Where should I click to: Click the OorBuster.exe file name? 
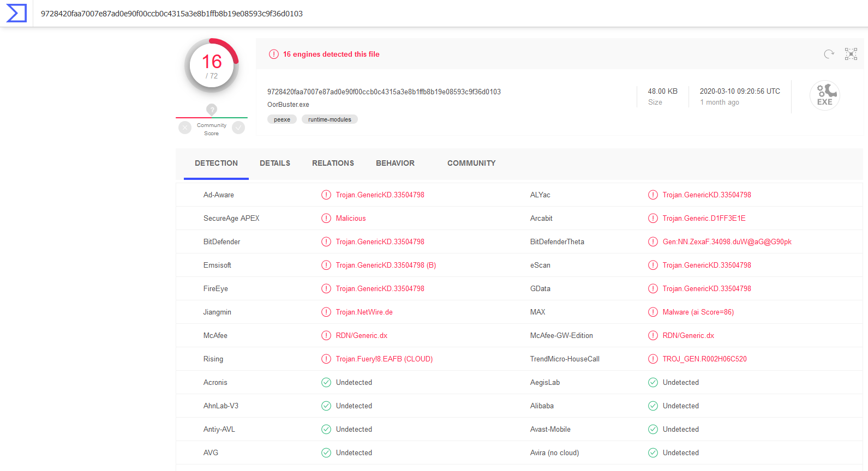click(288, 105)
